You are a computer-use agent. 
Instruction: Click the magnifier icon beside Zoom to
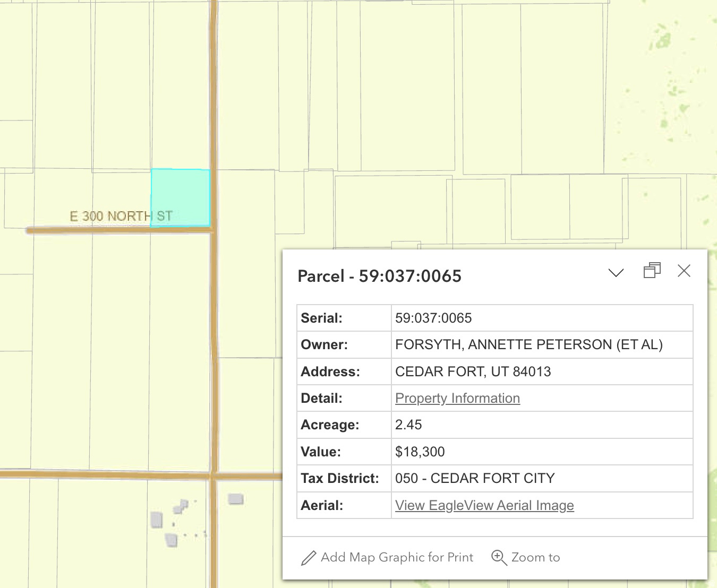(499, 558)
